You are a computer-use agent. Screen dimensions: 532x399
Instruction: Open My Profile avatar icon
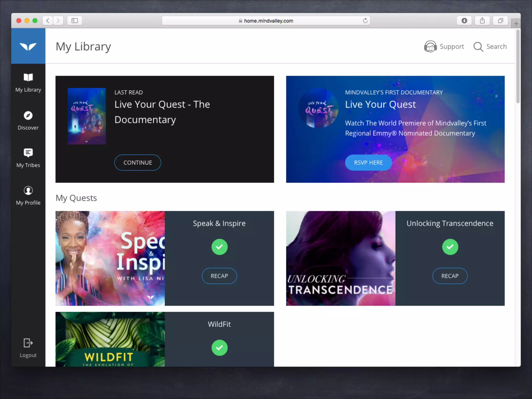click(28, 190)
